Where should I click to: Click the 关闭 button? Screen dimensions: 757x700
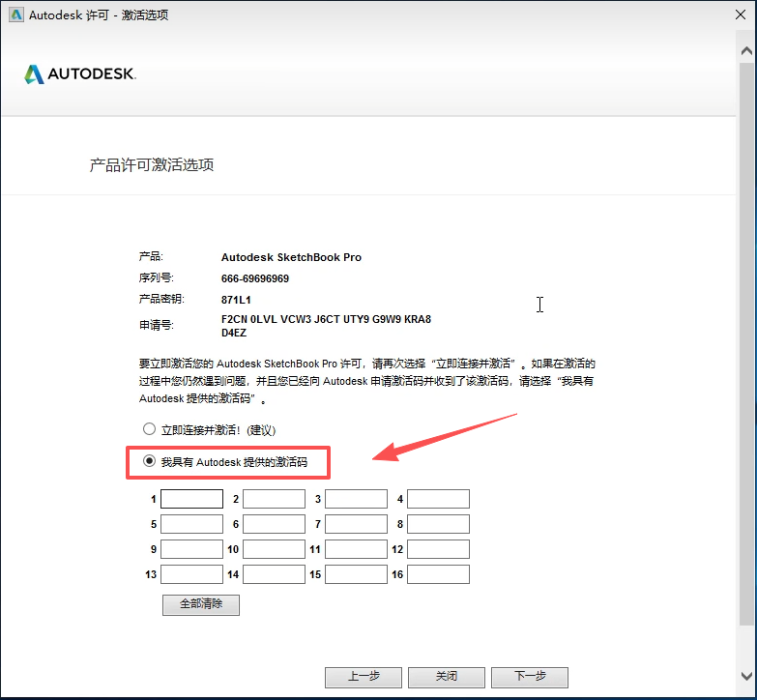click(x=446, y=677)
